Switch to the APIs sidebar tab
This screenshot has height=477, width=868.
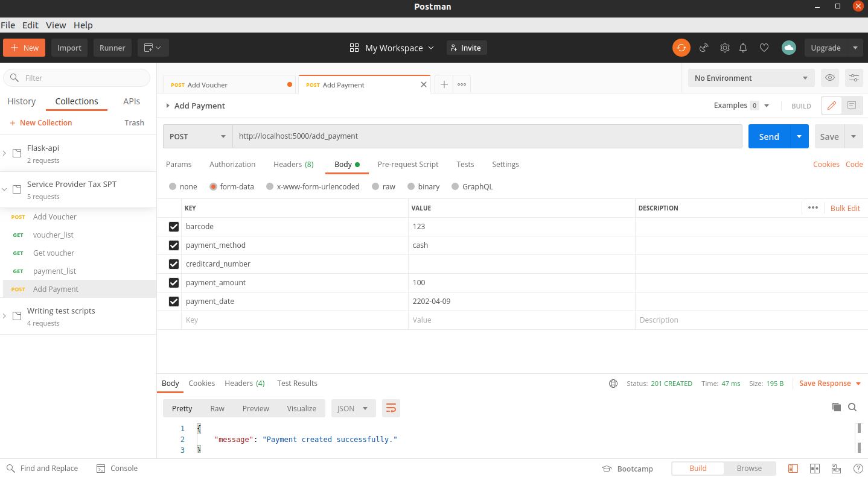(132, 101)
